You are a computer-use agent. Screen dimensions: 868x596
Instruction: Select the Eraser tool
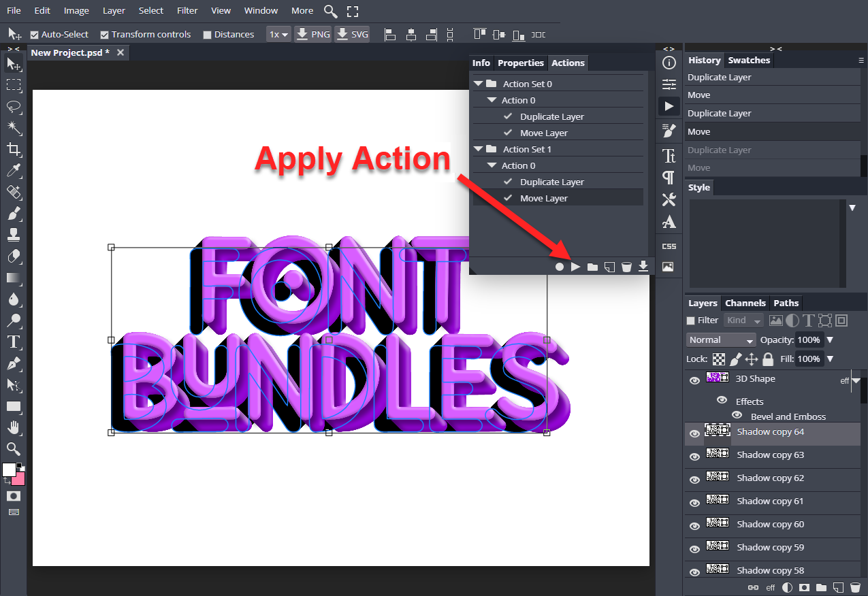tap(14, 256)
